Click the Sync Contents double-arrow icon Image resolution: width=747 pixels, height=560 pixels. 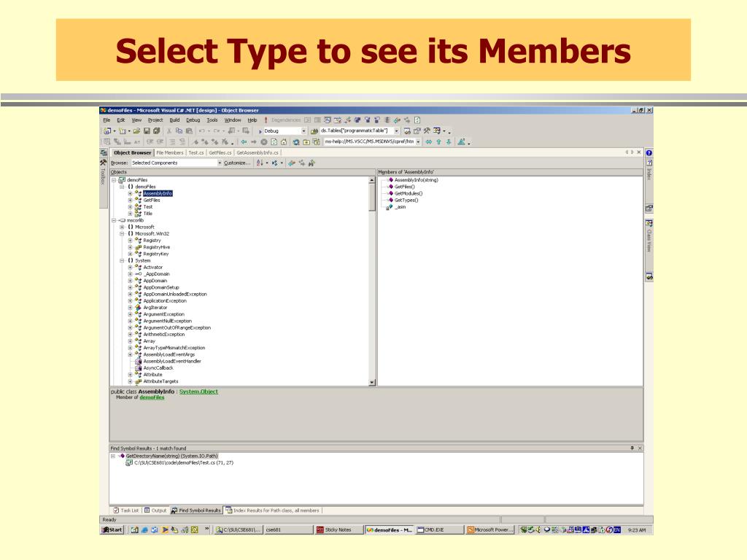point(429,142)
